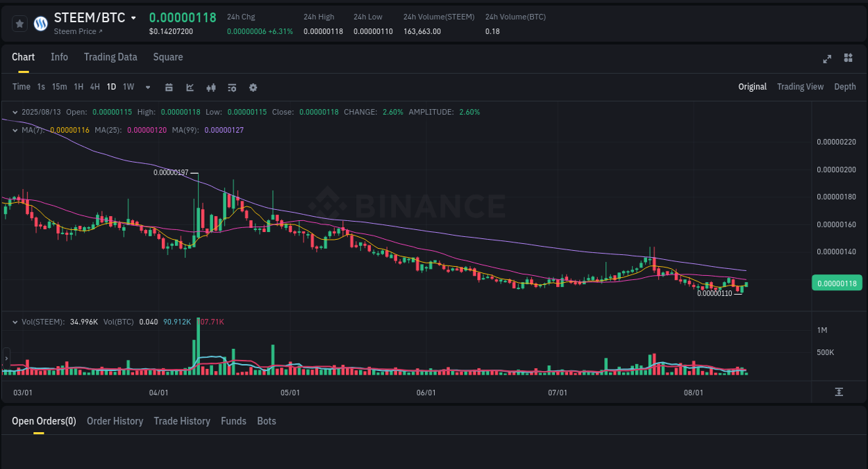
Task: Click the 0.00000200 price axis label
Action: pyautogui.click(x=836, y=170)
